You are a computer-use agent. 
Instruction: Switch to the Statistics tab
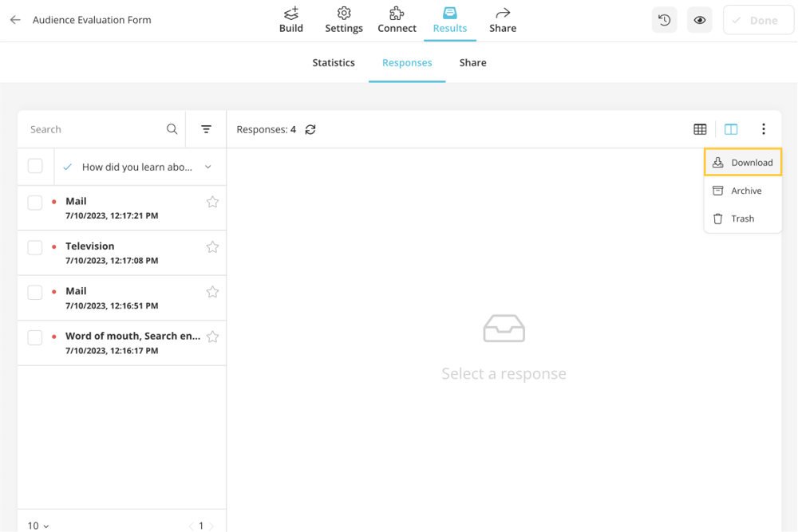(334, 62)
